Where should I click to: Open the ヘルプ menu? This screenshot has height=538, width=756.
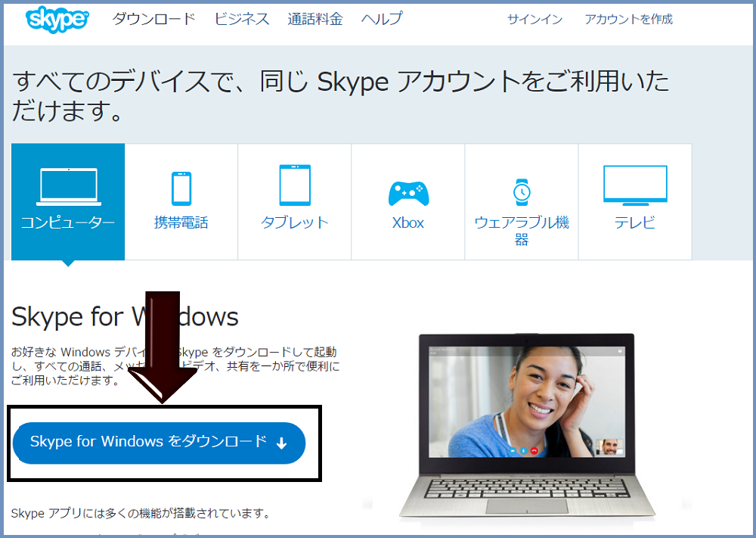382,19
